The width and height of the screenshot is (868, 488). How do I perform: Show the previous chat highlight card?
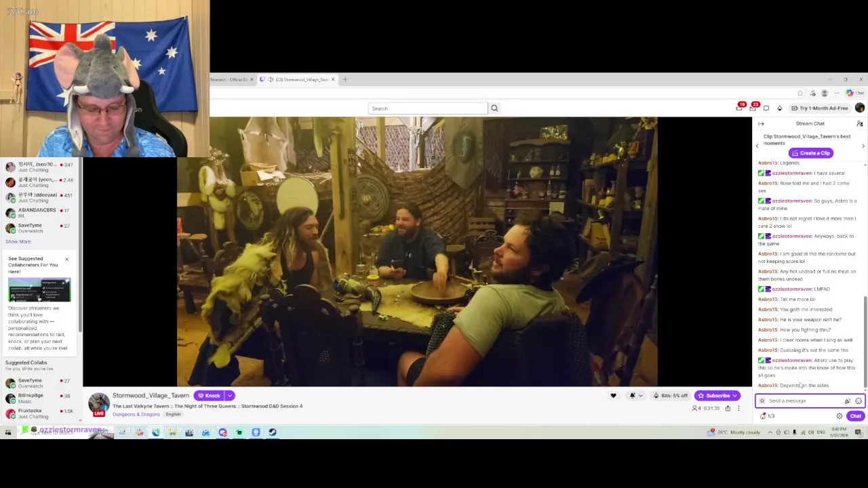click(757, 146)
